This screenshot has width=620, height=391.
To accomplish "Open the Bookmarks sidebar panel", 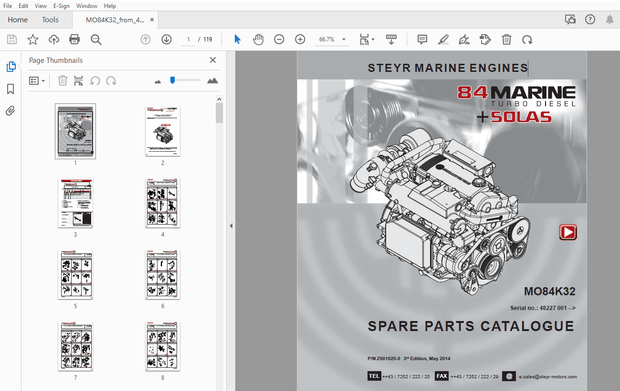I will click(x=11, y=89).
